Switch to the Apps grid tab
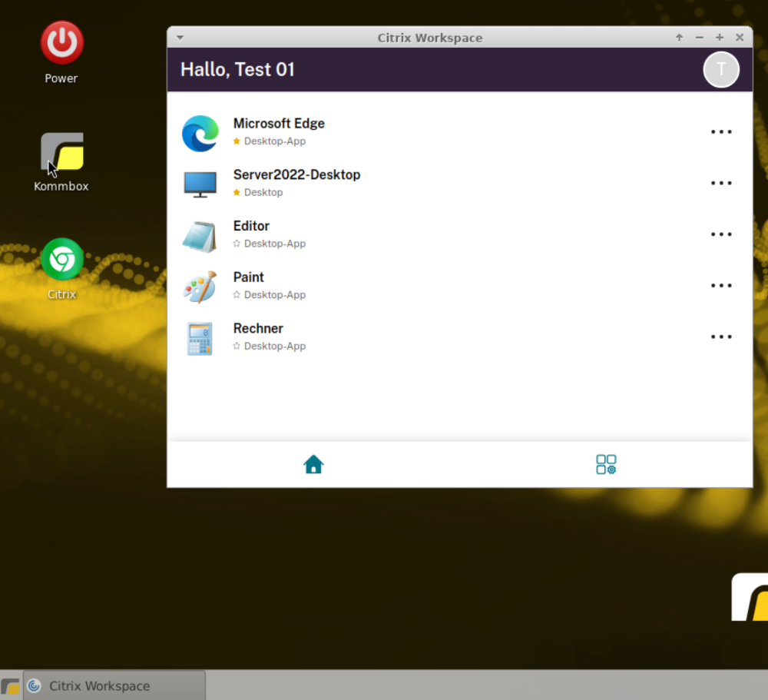 pyautogui.click(x=606, y=464)
